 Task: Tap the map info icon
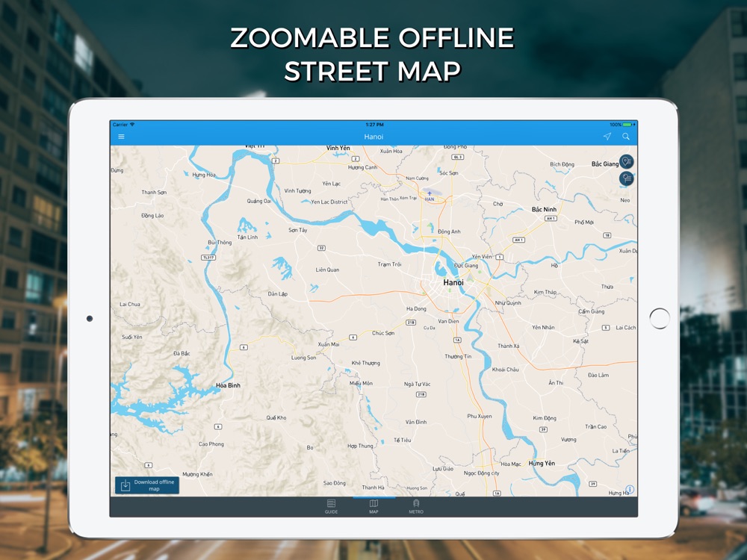630,489
